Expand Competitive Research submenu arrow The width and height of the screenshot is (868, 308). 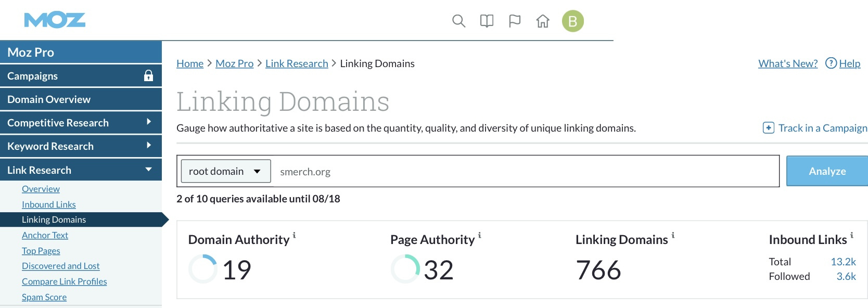149,122
